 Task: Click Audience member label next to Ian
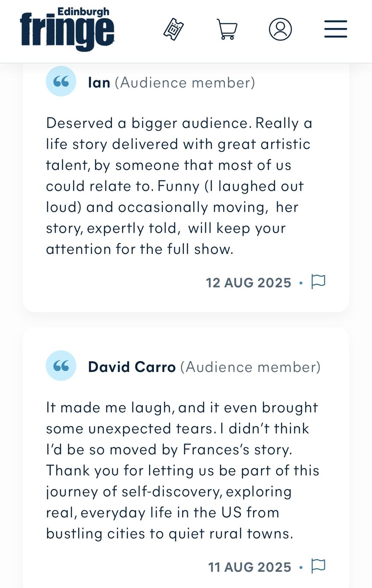point(185,83)
